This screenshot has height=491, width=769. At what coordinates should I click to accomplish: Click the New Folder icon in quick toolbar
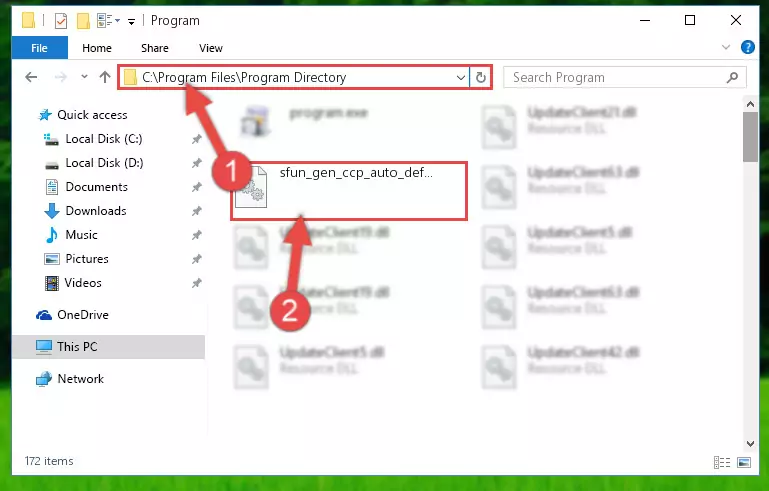pyautogui.click(x=83, y=21)
